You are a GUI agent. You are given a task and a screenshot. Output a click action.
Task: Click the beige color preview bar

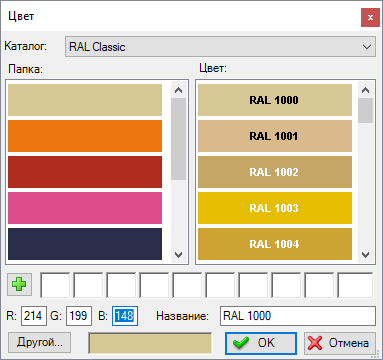point(150,343)
